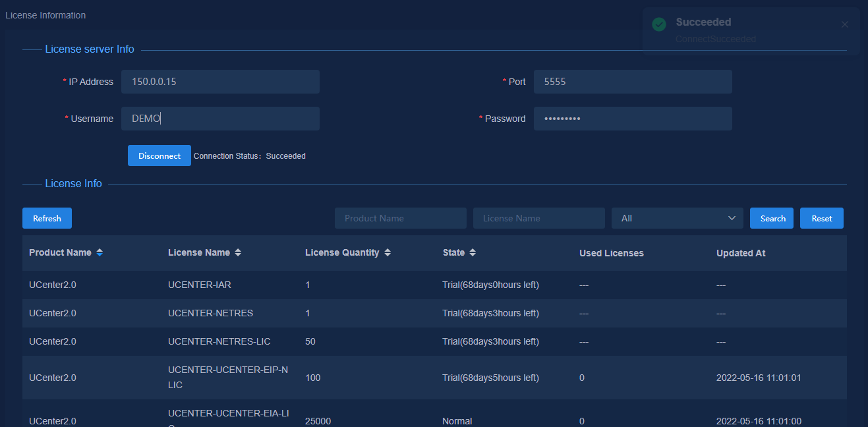
Task: Click the Trial(68days0hours left) state cell
Action: tap(490, 285)
